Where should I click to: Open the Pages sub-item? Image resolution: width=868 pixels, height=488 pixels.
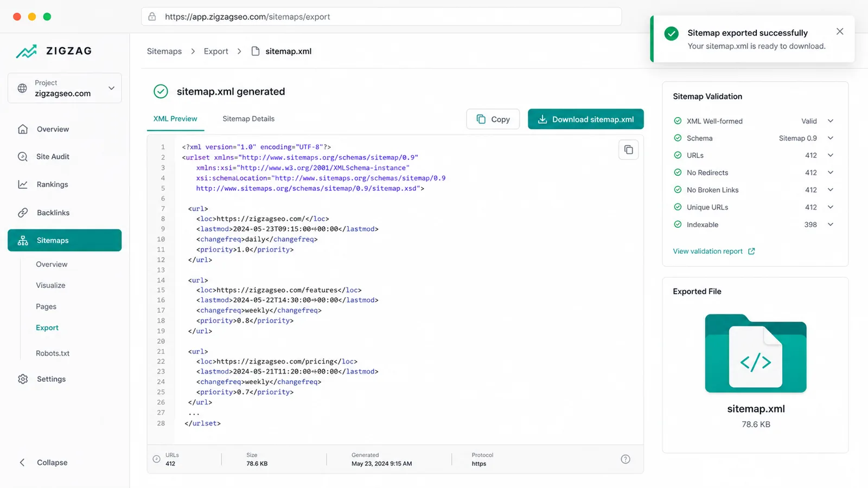click(46, 306)
